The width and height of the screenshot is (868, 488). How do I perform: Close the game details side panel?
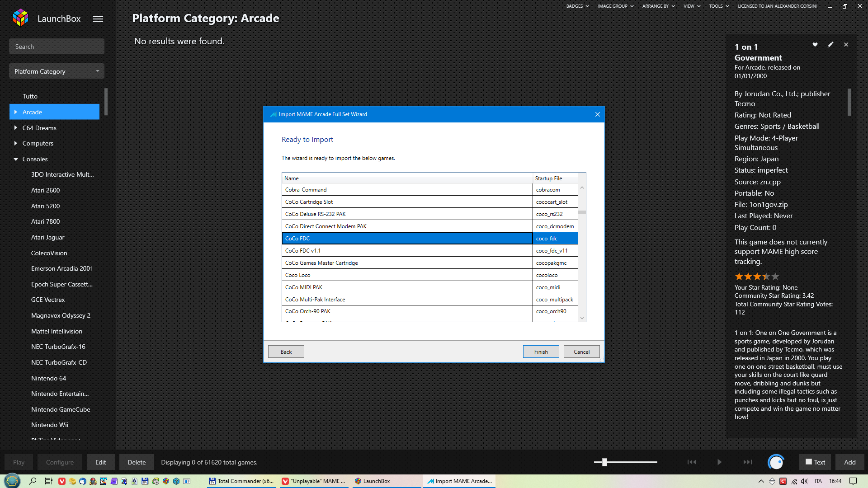(846, 45)
